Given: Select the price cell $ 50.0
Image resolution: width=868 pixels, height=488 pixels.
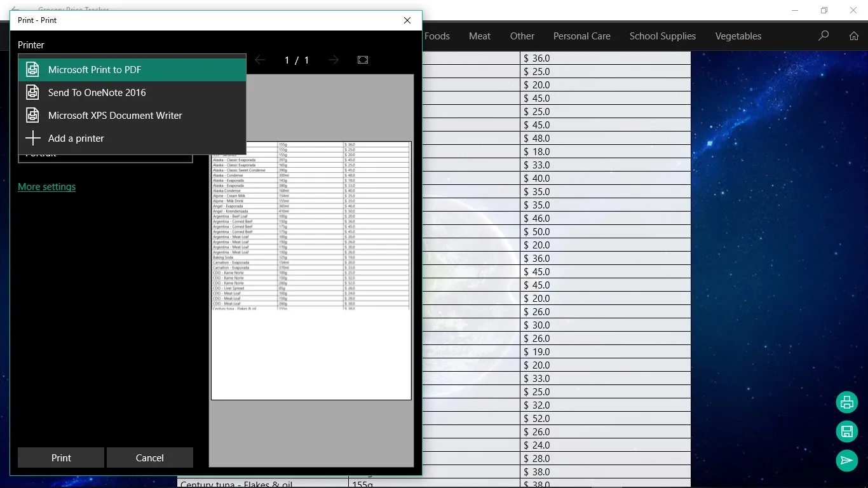Looking at the screenshot, I should 606,232.
